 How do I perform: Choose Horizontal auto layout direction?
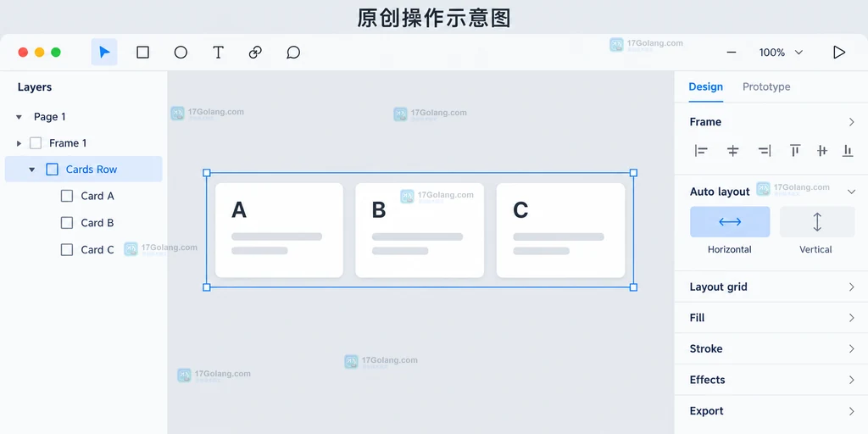[x=730, y=222]
